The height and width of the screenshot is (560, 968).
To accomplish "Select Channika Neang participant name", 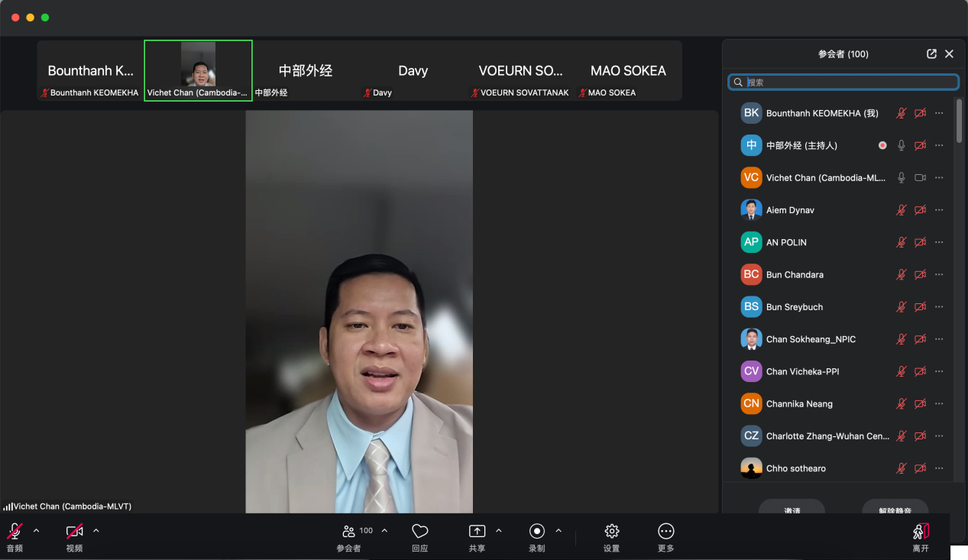I will click(799, 403).
